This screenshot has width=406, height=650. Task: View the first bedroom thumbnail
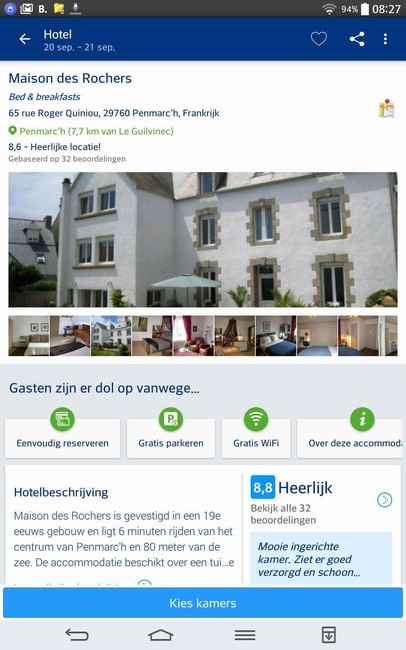29,336
